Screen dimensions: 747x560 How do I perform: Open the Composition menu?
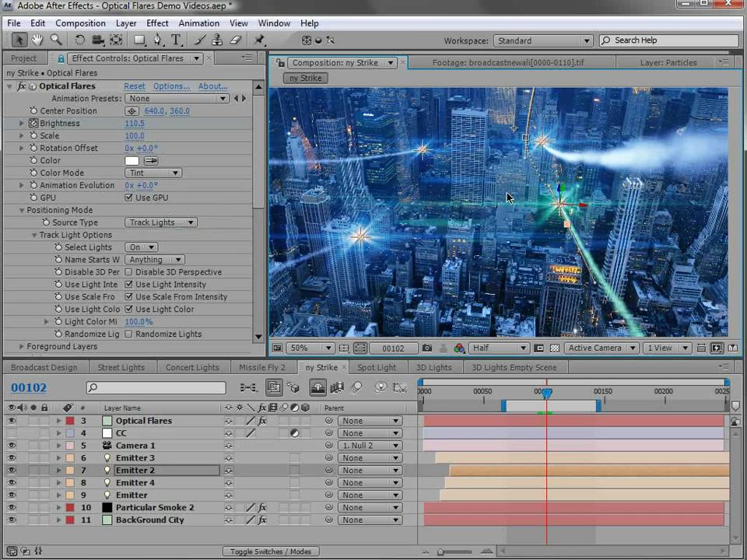[80, 23]
